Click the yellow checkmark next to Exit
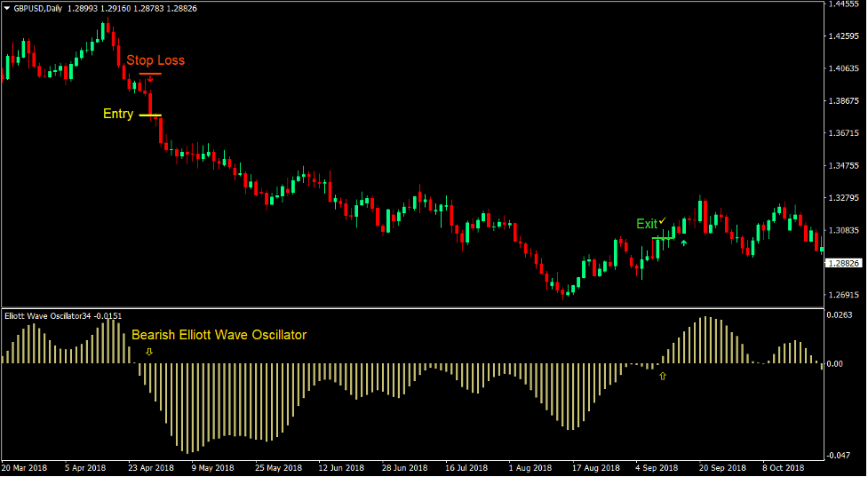This screenshot has height=477, width=868. 663,221
